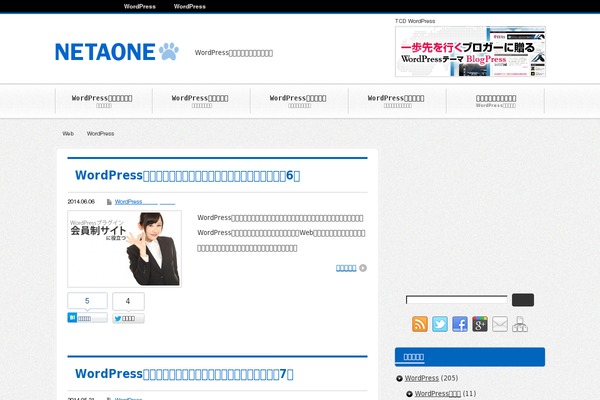This screenshot has height=400, width=600.
Task: Open the Facebook icon in sidebar
Action: click(460, 324)
